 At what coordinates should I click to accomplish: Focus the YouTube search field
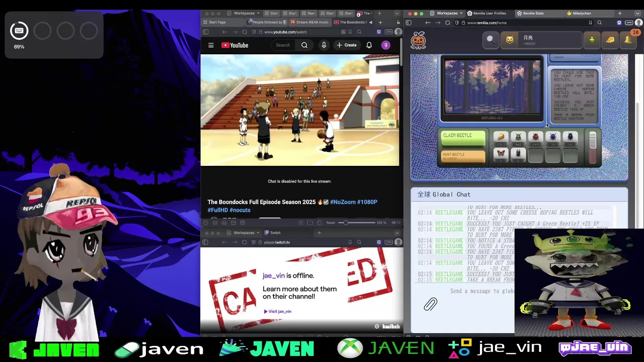pyautogui.click(x=283, y=45)
